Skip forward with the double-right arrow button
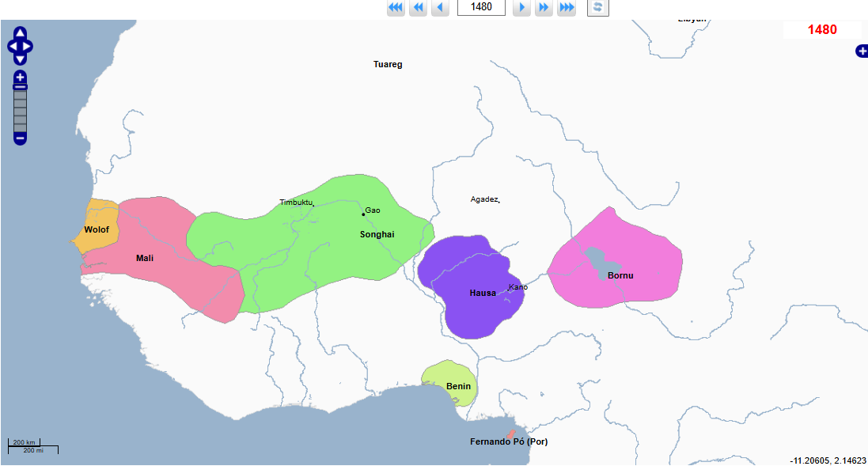 (544, 7)
